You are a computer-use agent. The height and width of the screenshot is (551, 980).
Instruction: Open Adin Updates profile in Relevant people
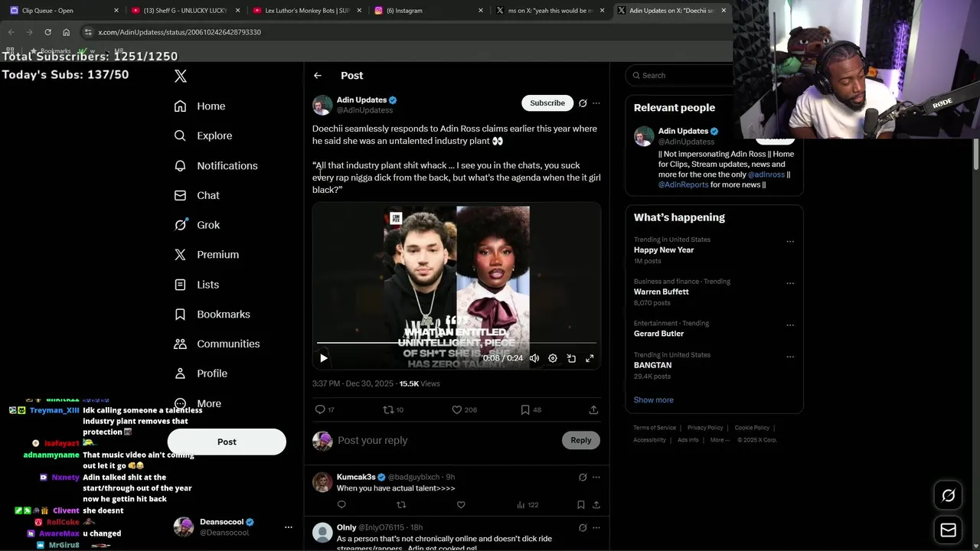683,131
